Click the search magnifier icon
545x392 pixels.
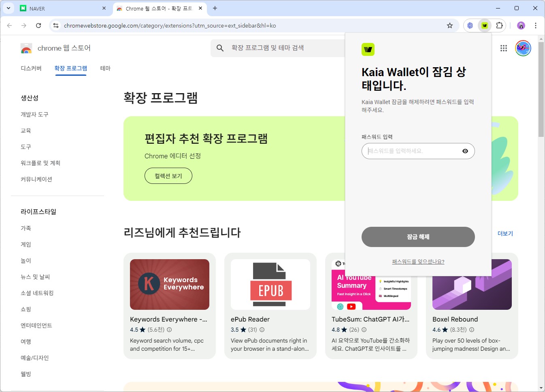(x=220, y=48)
